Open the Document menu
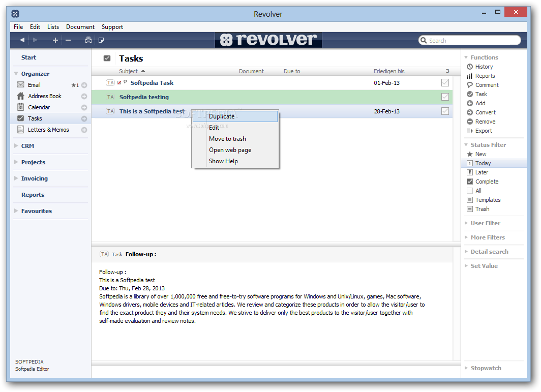Image resolution: width=541 pixels, height=392 pixels. (80, 27)
